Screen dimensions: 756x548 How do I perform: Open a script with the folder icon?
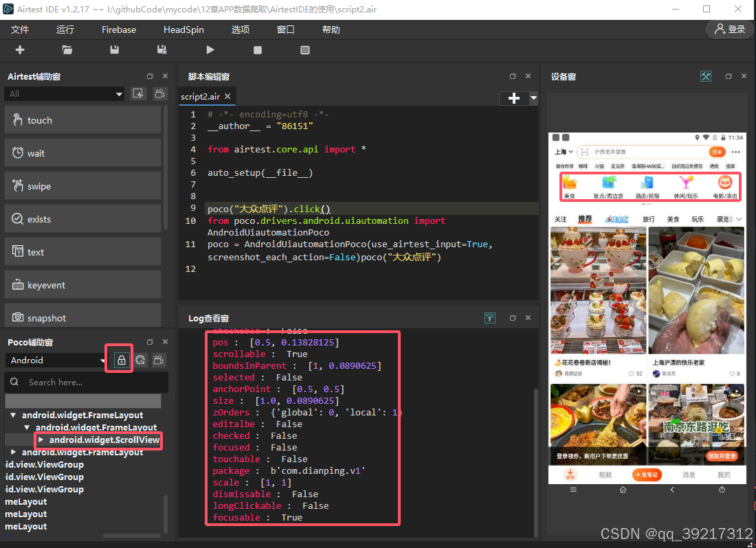point(67,49)
